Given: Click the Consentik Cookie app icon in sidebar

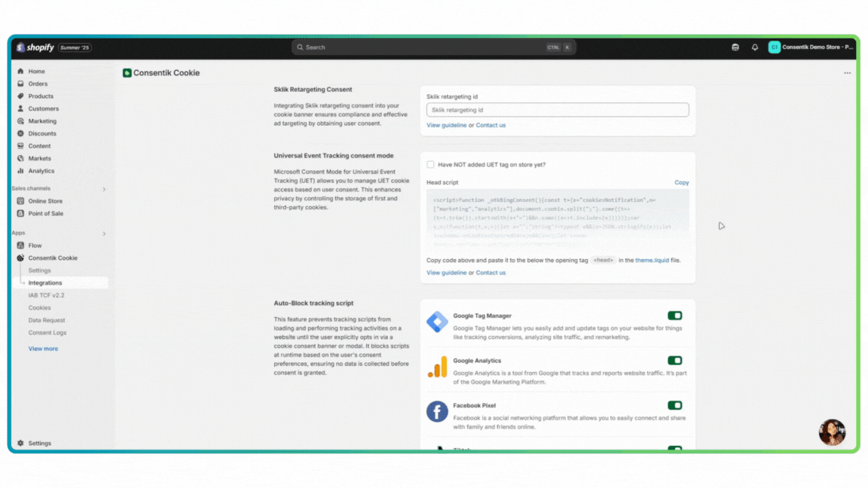Looking at the screenshot, I should (x=20, y=258).
